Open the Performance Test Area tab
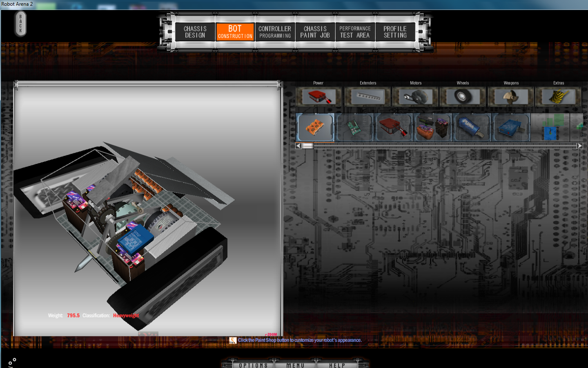Screen dimensions: 588x368 coord(355,32)
